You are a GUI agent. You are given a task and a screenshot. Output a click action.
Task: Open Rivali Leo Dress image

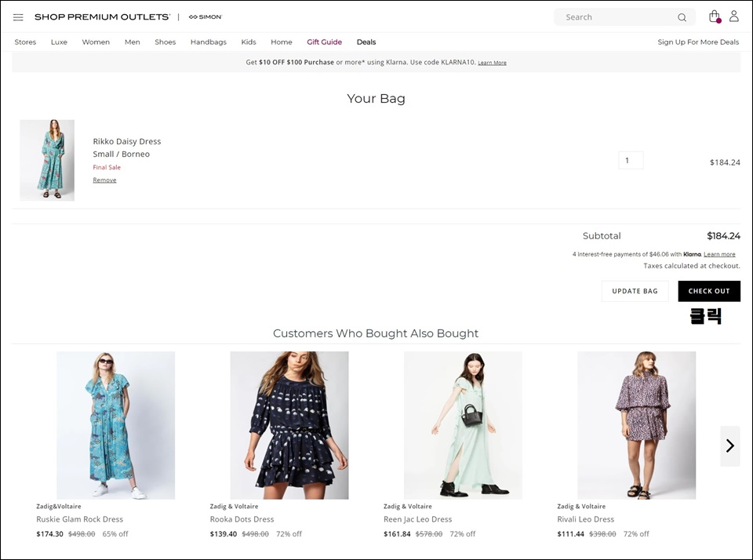click(636, 425)
